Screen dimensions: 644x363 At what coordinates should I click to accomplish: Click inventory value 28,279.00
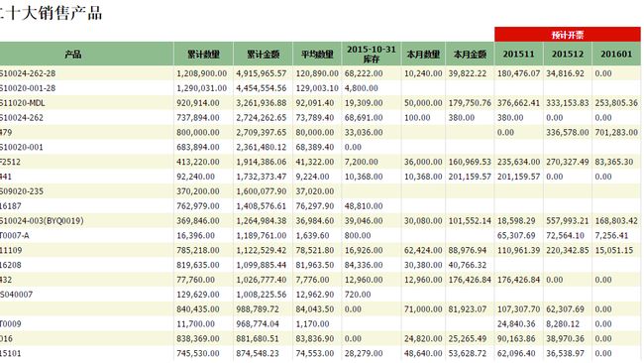tap(364, 353)
